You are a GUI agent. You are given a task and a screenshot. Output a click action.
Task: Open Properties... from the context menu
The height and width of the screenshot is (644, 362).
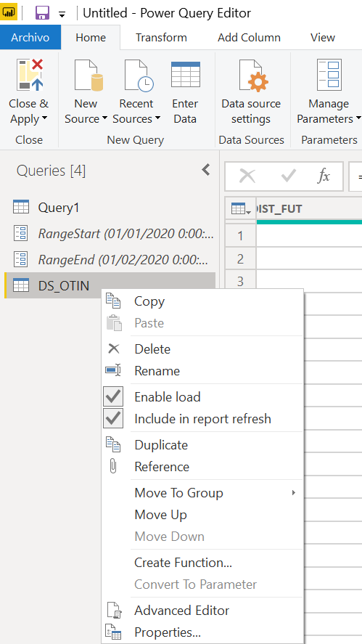[202, 632]
